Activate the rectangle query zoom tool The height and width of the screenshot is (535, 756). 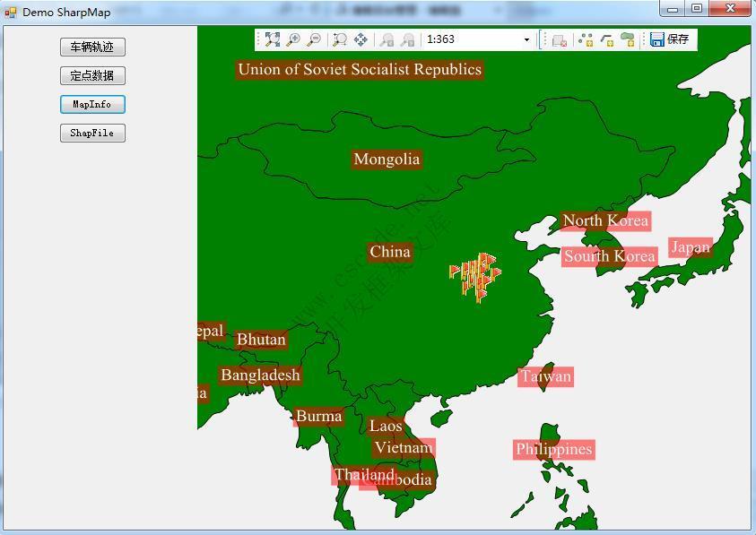[x=339, y=39]
